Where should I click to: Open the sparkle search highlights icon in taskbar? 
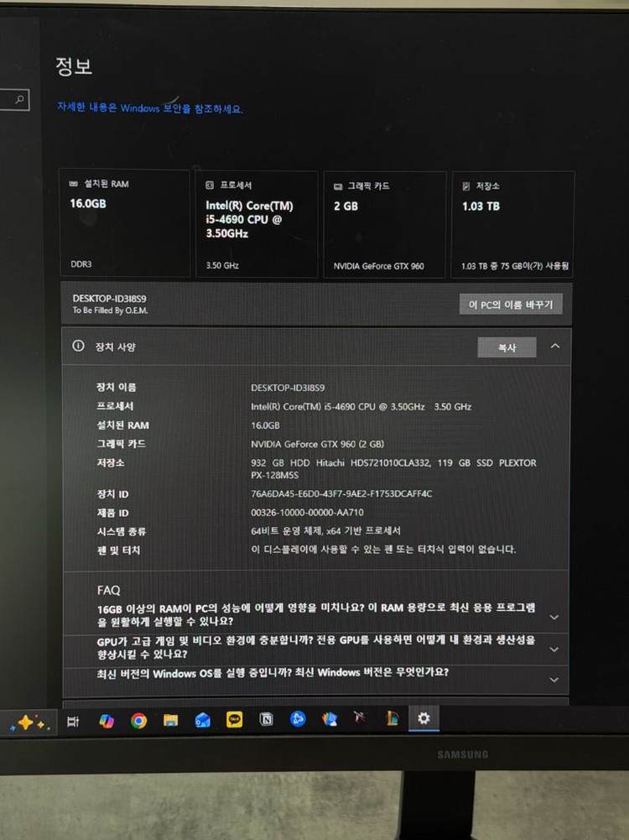click(29, 723)
